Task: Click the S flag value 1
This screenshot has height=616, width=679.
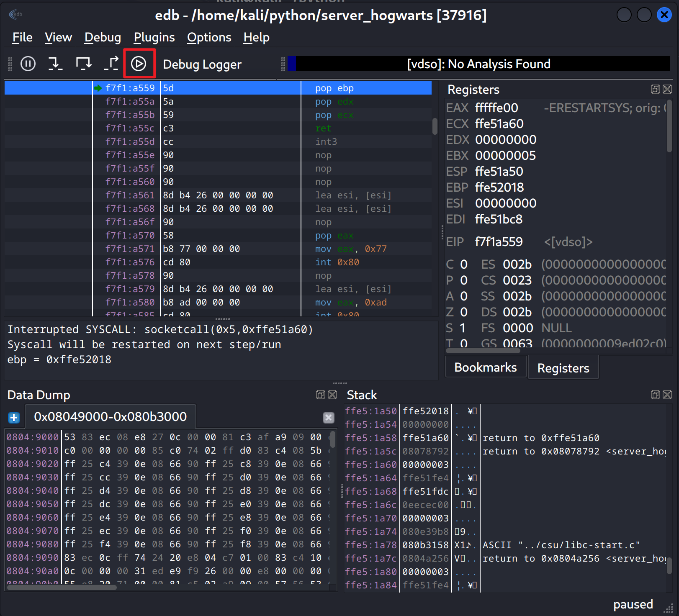Action: point(463,328)
